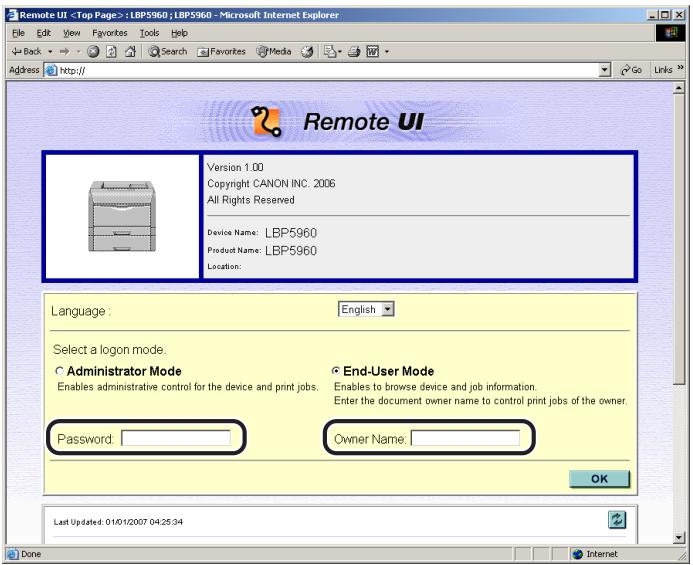Open the address bar dropdown arrow
The image size is (693, 565).
[604, 70]
